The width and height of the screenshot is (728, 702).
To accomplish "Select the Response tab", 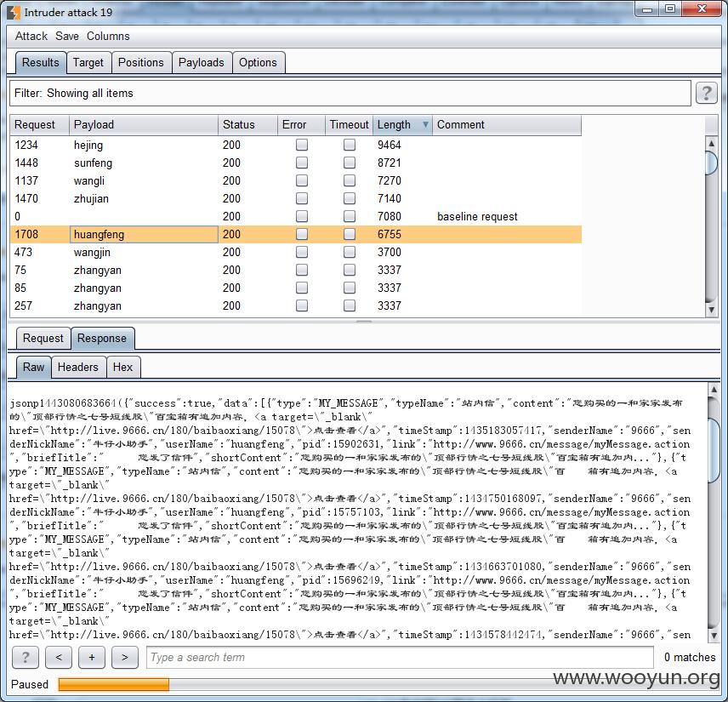I will pyautogui.click(x=102, y=338).
